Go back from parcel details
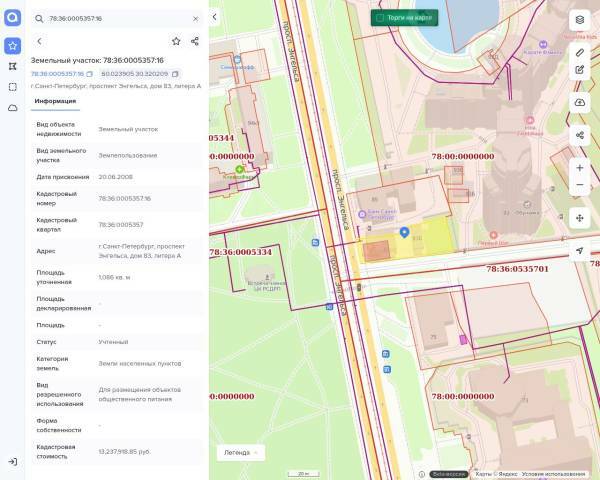600x480 pixels. 39,41
